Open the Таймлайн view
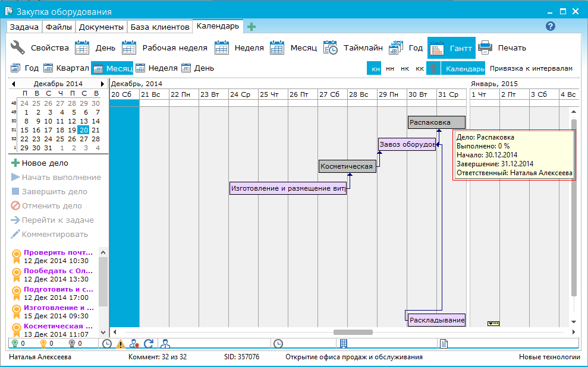Screen dimensions: 588x367 pyautogui.click(x=353, y=48)
